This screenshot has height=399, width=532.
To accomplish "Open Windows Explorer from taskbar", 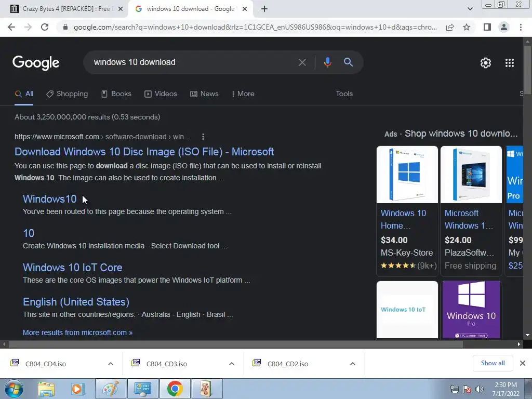I will [x=46, y=389].
